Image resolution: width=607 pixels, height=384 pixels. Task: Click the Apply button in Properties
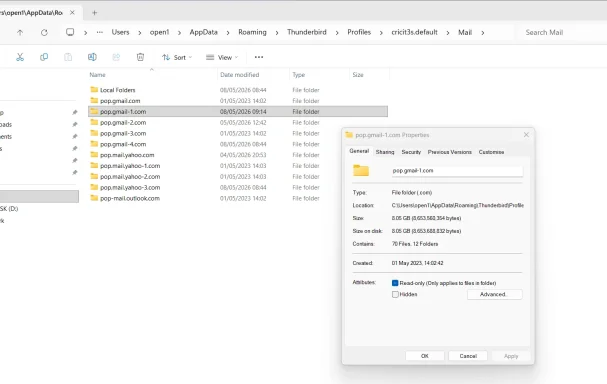[511, 356]
